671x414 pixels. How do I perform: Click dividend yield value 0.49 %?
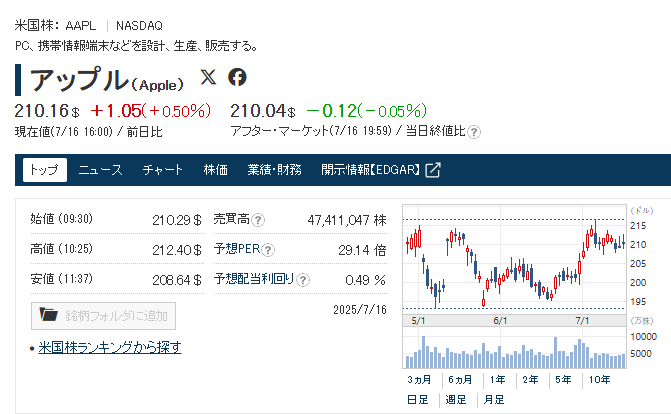(365, 280)
